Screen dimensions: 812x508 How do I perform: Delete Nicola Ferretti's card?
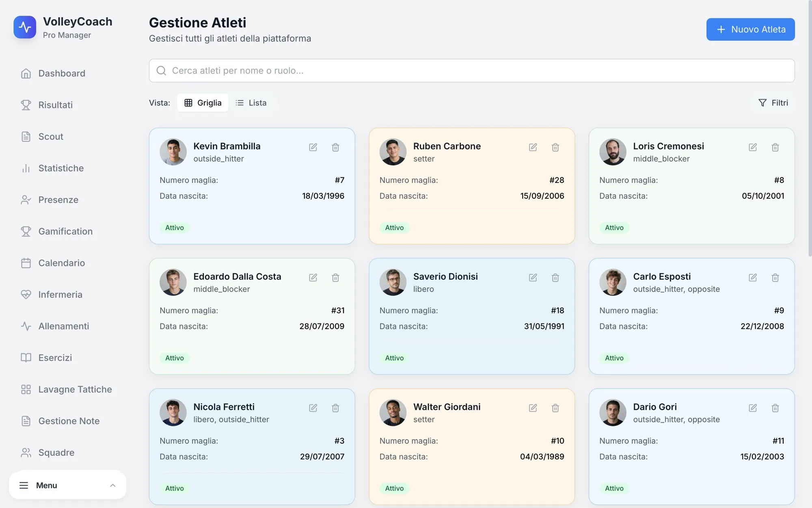click(335, 408)
